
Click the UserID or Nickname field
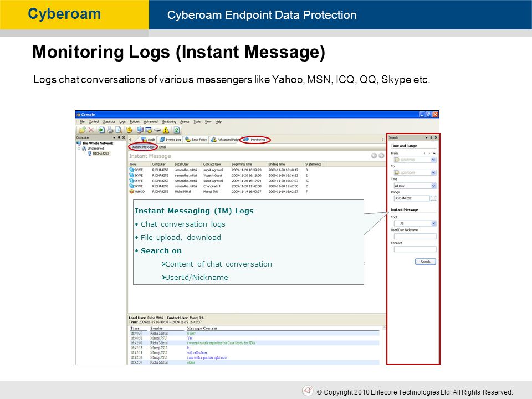coord(415,237)
